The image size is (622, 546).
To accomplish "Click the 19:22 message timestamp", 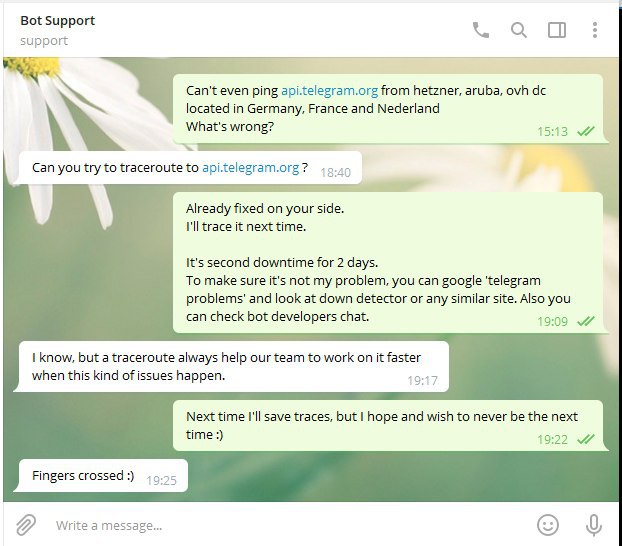I will click(x=553, y=440).
